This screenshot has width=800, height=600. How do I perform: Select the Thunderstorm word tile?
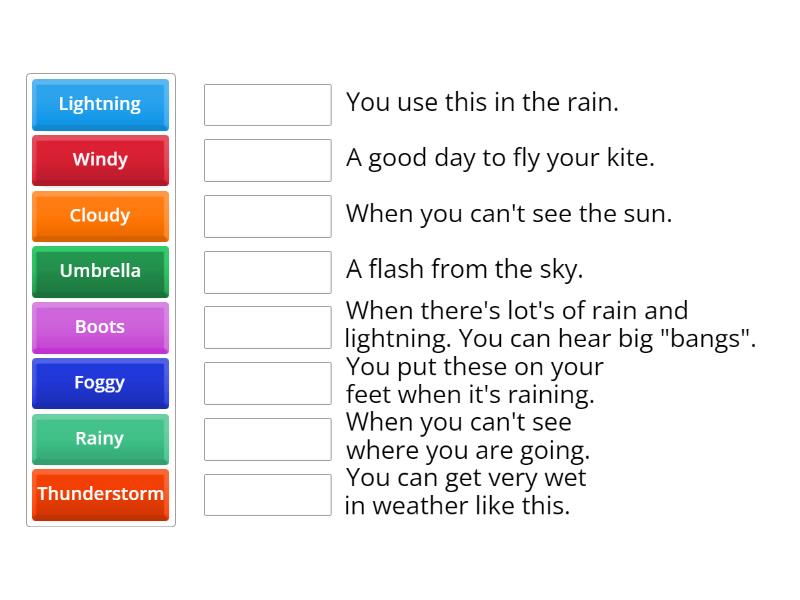(100, 494)
